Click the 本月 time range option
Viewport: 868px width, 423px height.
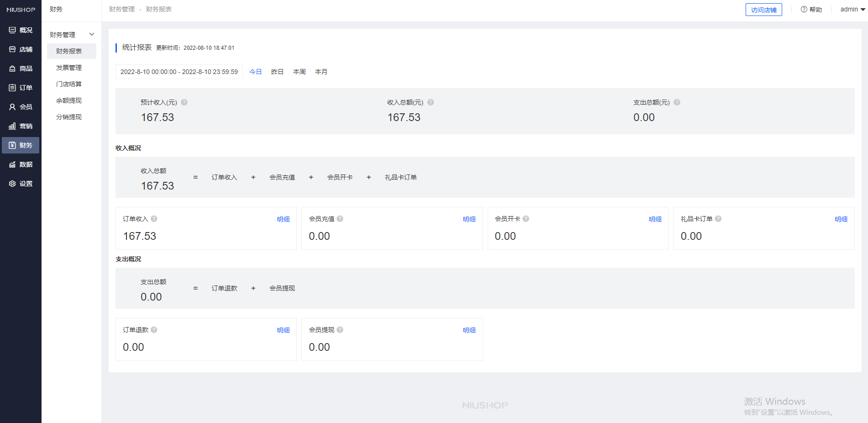[321, 71]
